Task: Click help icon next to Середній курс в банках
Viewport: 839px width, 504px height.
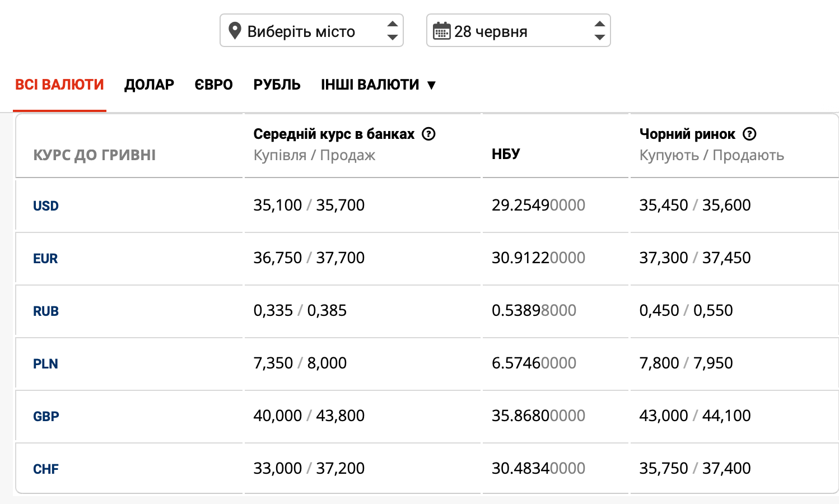Action: tap(428, 134)
